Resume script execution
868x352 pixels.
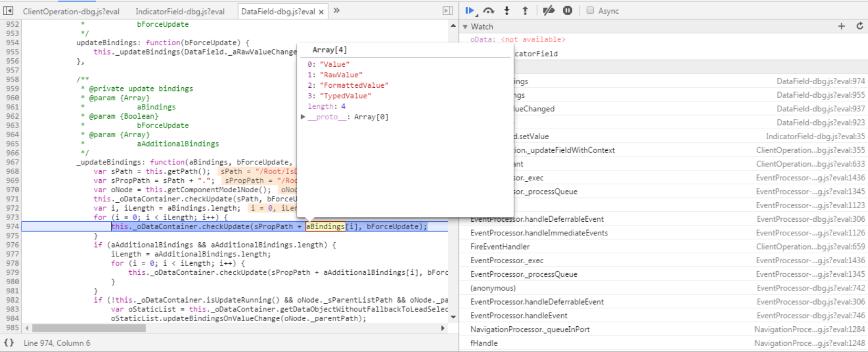coord(470,11)
